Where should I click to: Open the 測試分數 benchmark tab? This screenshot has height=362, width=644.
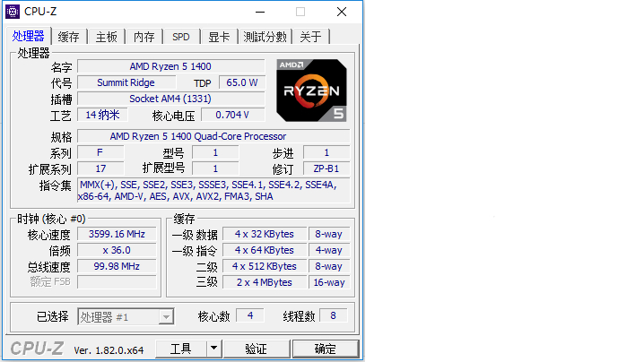(265, 37)
